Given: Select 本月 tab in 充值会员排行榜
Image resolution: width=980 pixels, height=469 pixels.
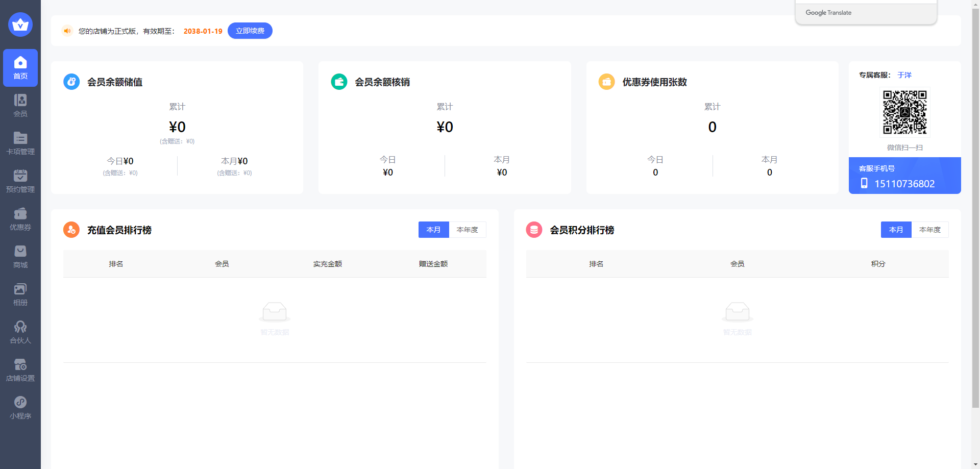Looking at the screenshot, I should pyautogui.click(x=433, y=230).
